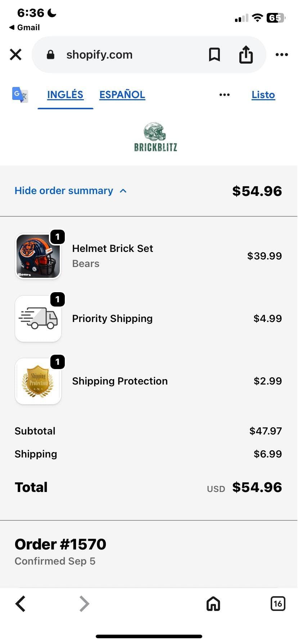Switch translation to INGLÉS tab
This screenshot has height=644, width=298.
tap(65, 95)
